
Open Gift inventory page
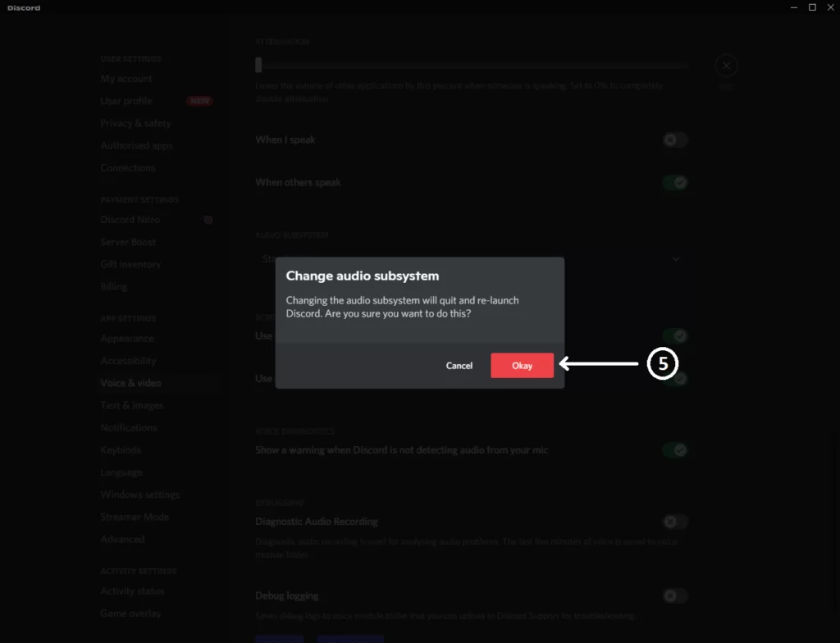[130, 264]
